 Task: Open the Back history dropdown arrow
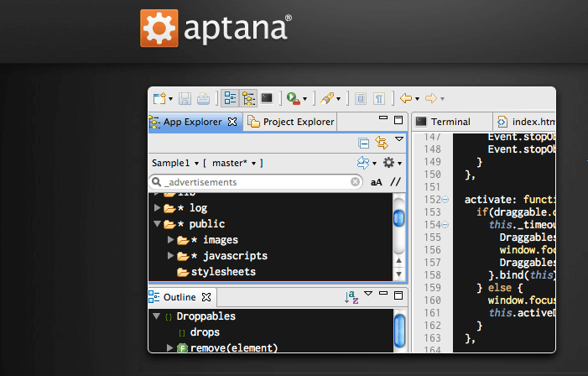coord(417,99)
